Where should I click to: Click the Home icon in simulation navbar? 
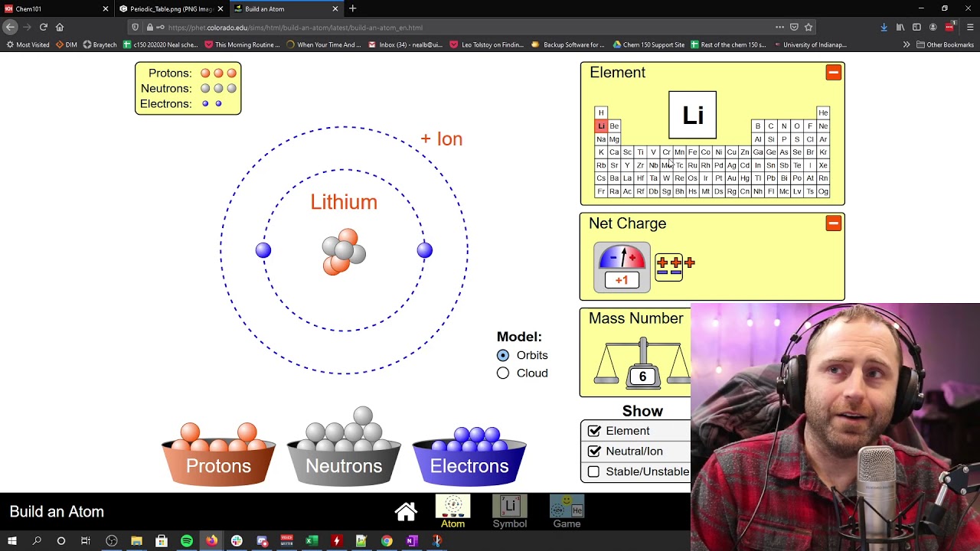[406, 511]
